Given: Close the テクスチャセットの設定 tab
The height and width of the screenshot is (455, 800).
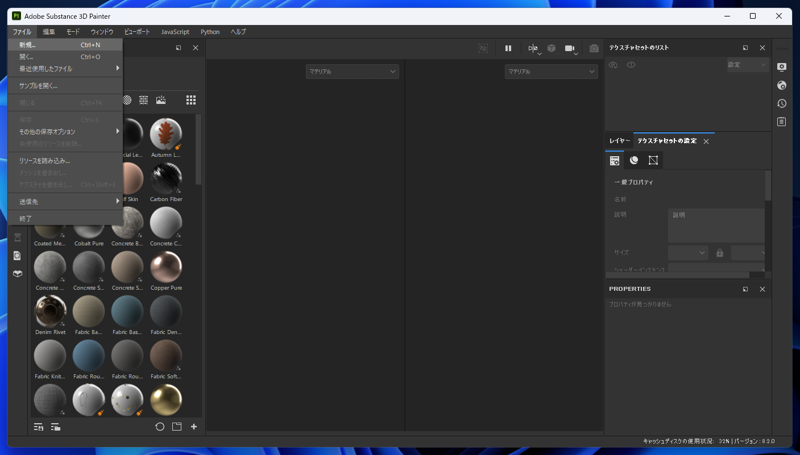Looking at the screenshot, I should click(x=706, y=141).
